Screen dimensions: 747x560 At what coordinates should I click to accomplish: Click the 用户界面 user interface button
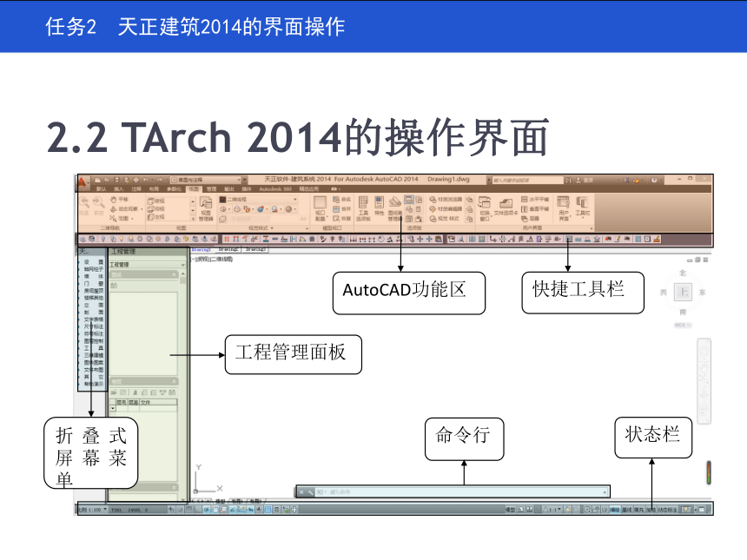click(564, 208)
